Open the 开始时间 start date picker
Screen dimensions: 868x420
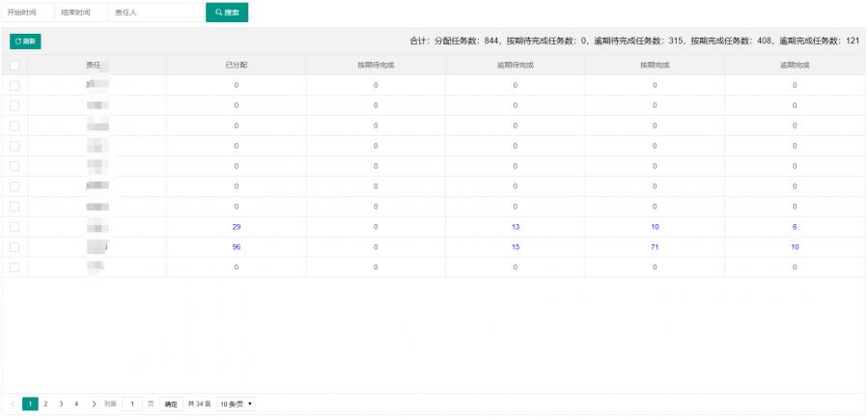point(27,13)
